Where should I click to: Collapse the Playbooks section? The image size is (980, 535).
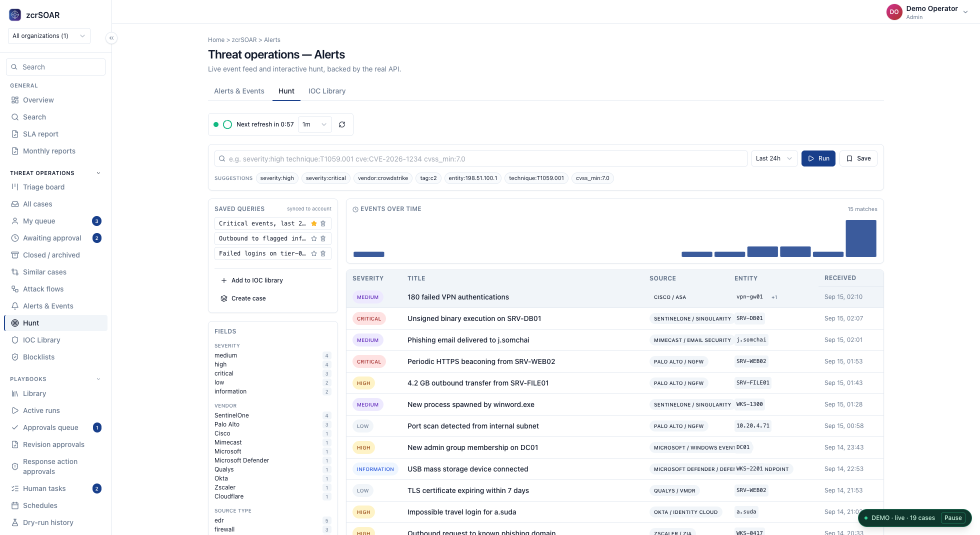click(98, 379)
